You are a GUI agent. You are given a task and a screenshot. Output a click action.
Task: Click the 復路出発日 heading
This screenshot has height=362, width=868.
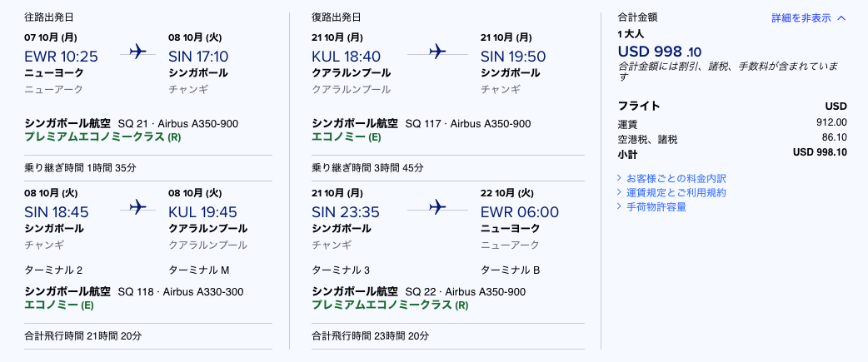[335, 17]
